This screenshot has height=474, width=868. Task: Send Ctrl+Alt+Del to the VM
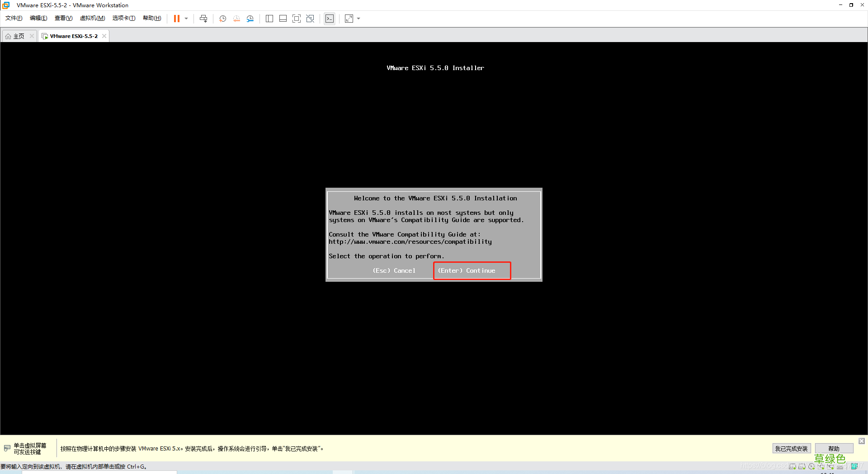[203, 19]
